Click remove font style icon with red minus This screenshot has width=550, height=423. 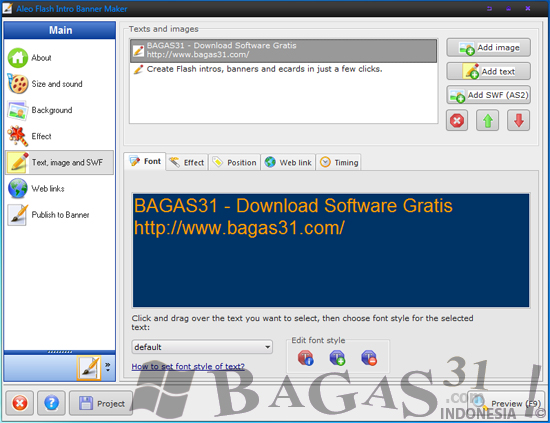(x=369, y=358)
